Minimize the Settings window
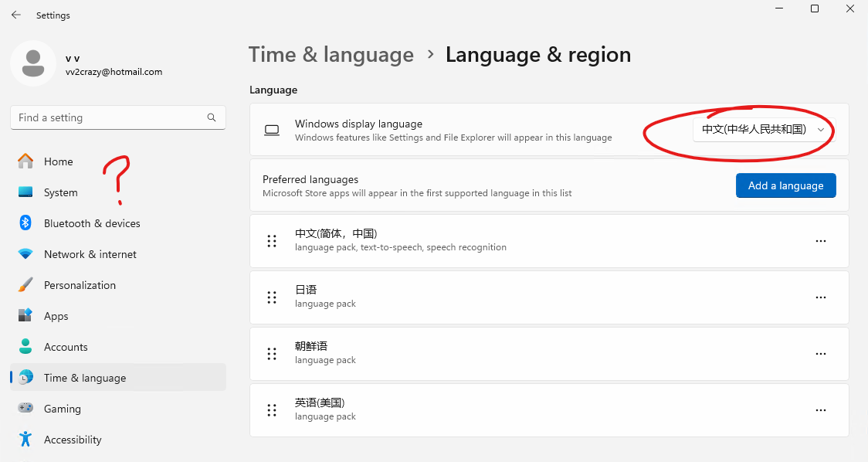868x462 pixels. (779, 8)
